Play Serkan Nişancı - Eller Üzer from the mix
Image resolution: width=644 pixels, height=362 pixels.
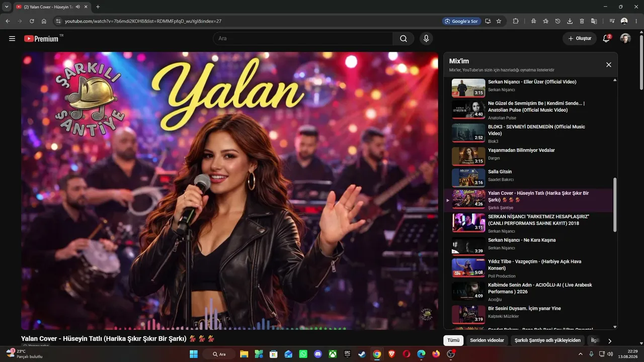point(528,87)
